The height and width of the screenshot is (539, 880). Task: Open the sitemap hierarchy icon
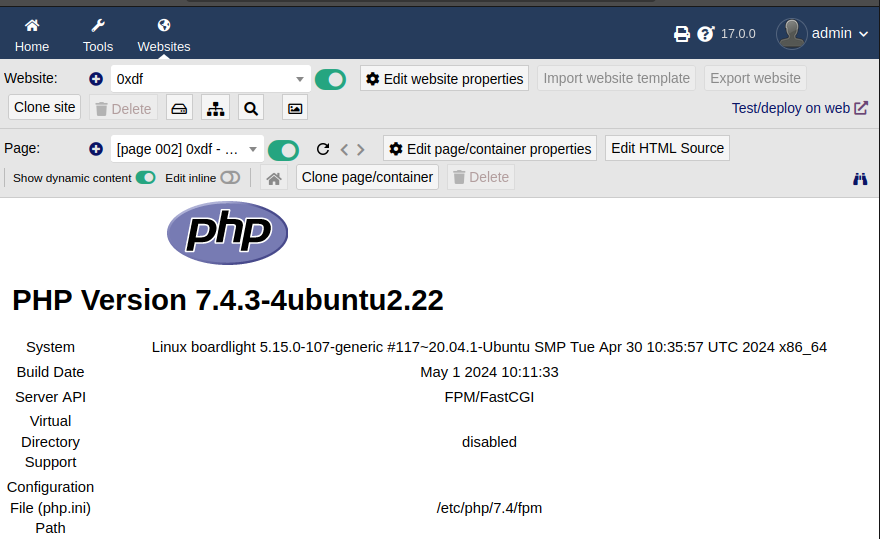coord(215,108)
